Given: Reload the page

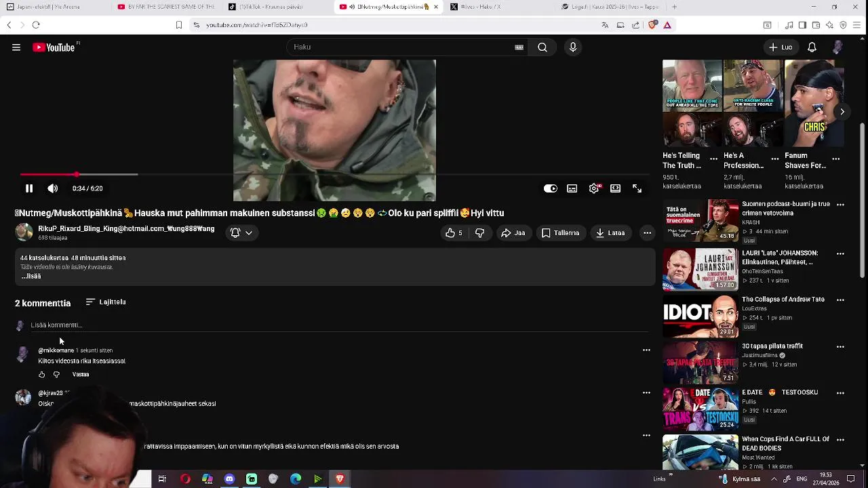Looking at the screenshot, I should pyautogui.click(x=36, y=25).
